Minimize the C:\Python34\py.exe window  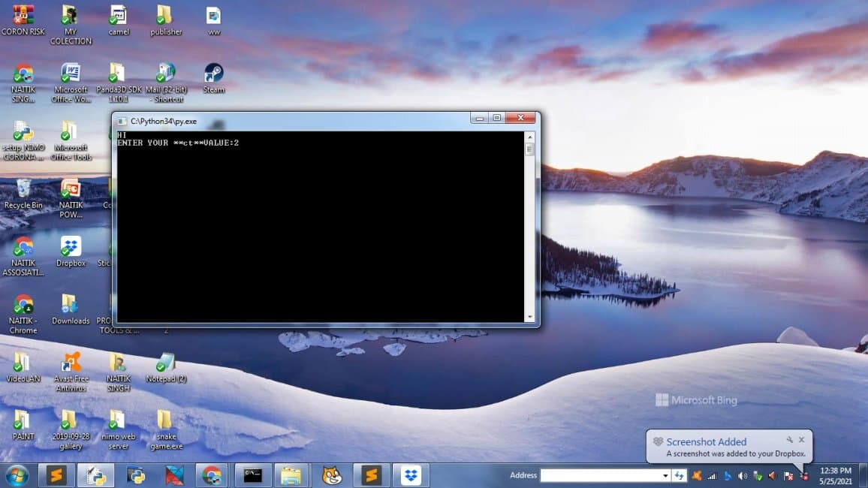coord(479,118)
